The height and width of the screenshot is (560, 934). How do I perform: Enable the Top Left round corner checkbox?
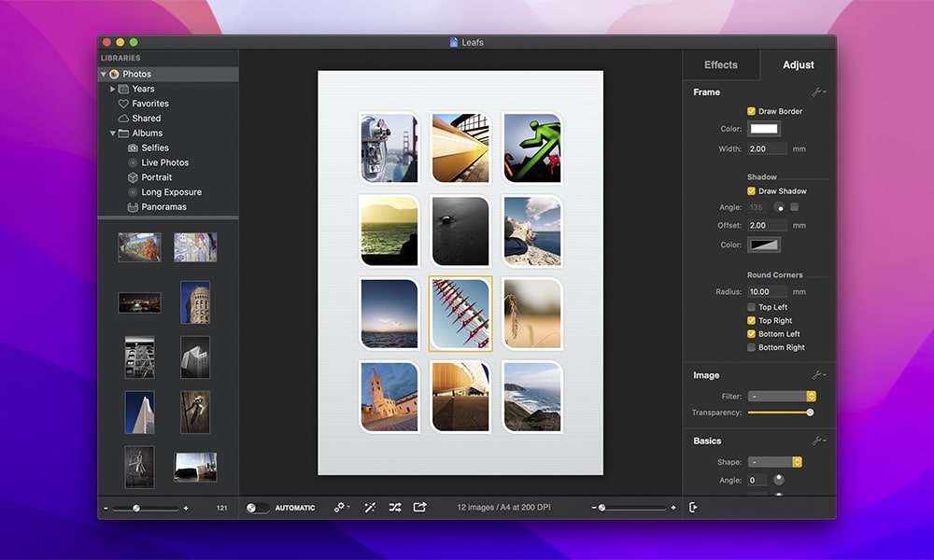pos(752,307)
